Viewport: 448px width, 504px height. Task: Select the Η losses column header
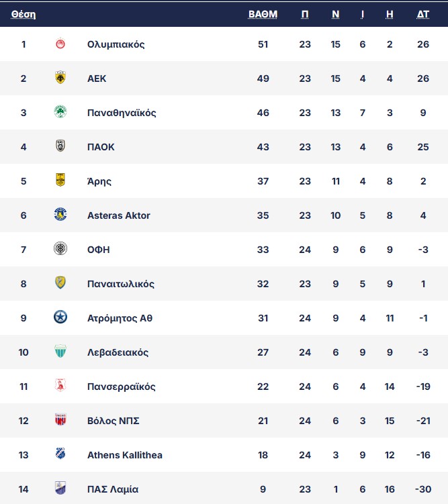390,13
